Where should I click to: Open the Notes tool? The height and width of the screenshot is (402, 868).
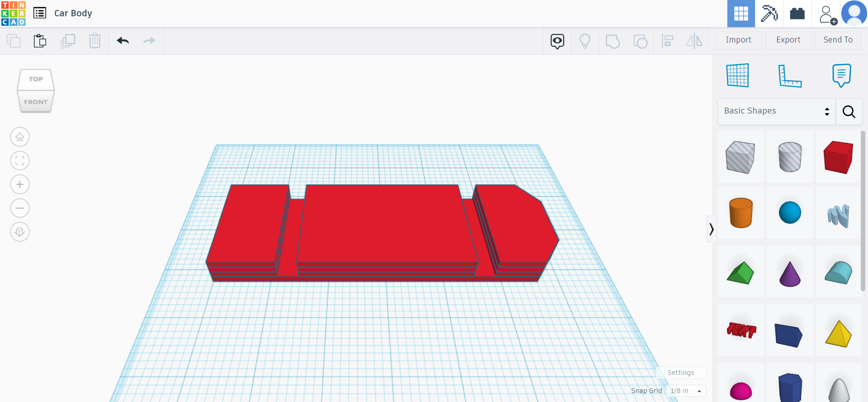tap(841, 75)
